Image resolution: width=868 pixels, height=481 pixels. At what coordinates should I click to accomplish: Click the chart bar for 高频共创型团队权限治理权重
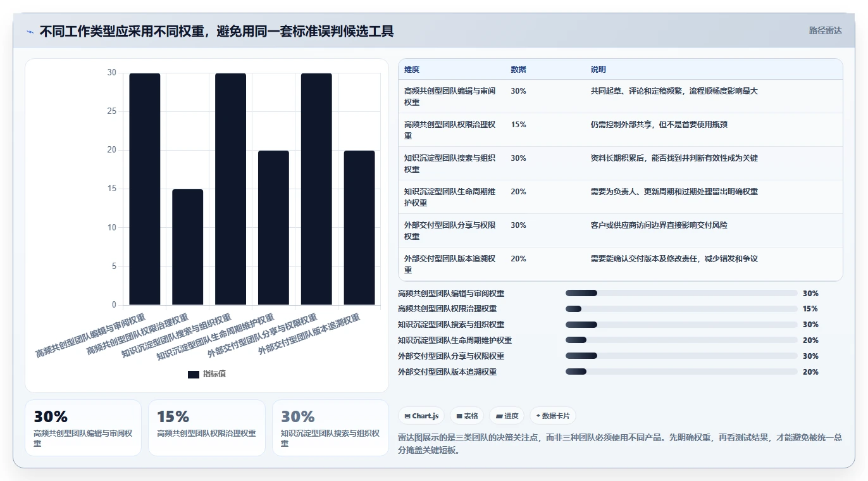point(188,247)
